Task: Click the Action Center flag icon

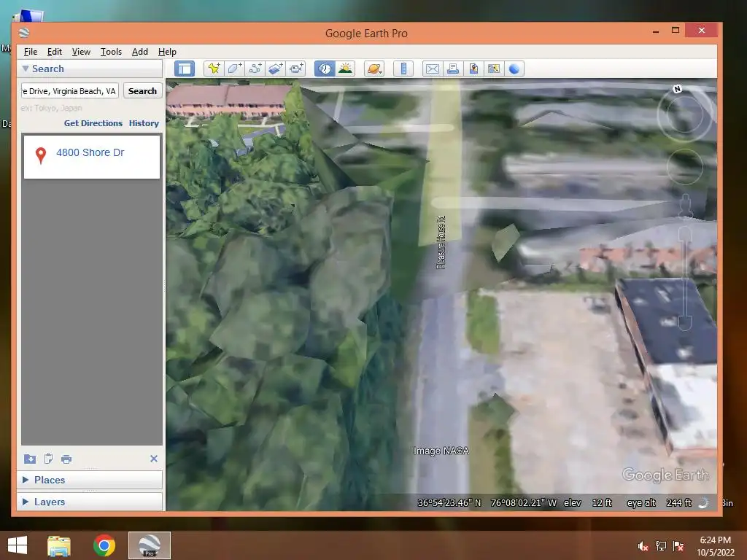Action: click(x=678, y=546)
